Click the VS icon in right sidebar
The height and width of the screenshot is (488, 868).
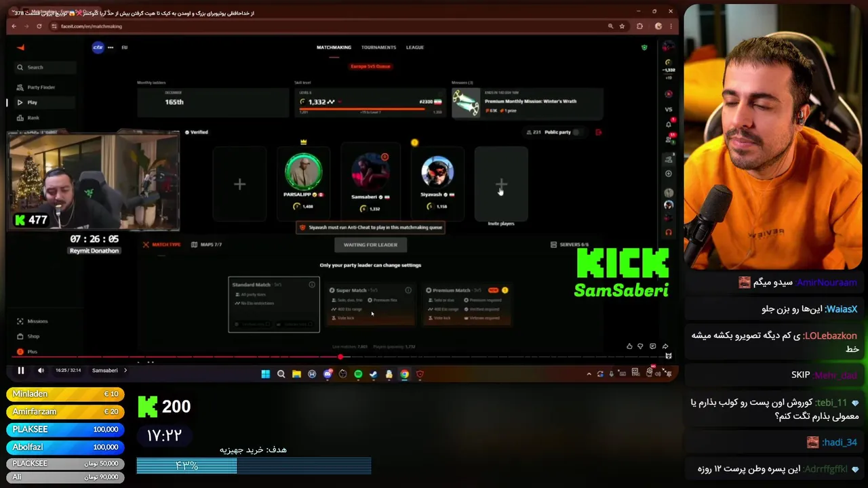(669, 109)
